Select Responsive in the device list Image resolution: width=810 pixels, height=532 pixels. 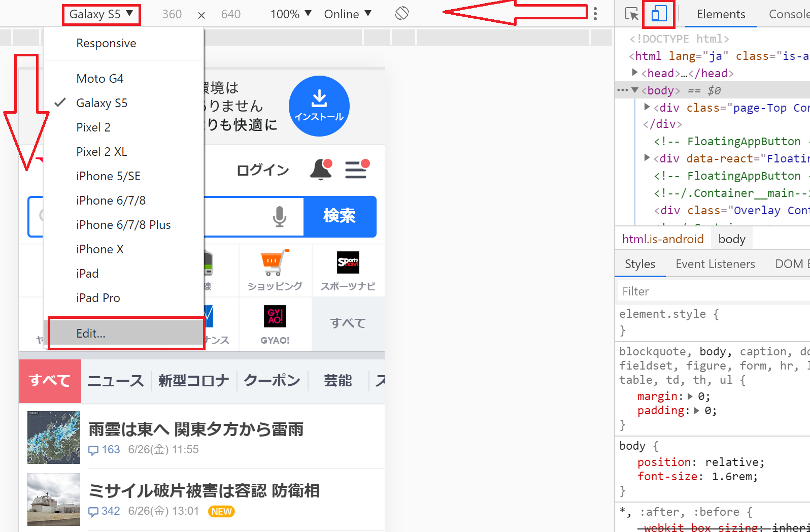[124, 44]
